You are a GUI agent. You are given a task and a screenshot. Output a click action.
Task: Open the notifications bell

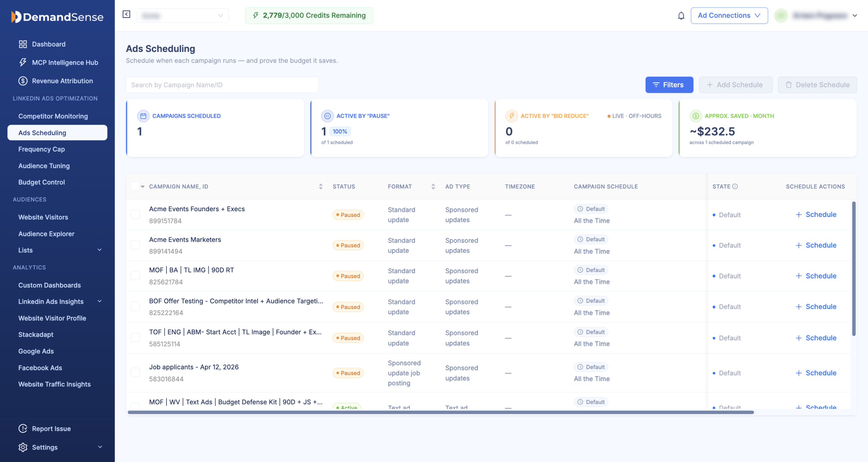[x=681, y=16]
